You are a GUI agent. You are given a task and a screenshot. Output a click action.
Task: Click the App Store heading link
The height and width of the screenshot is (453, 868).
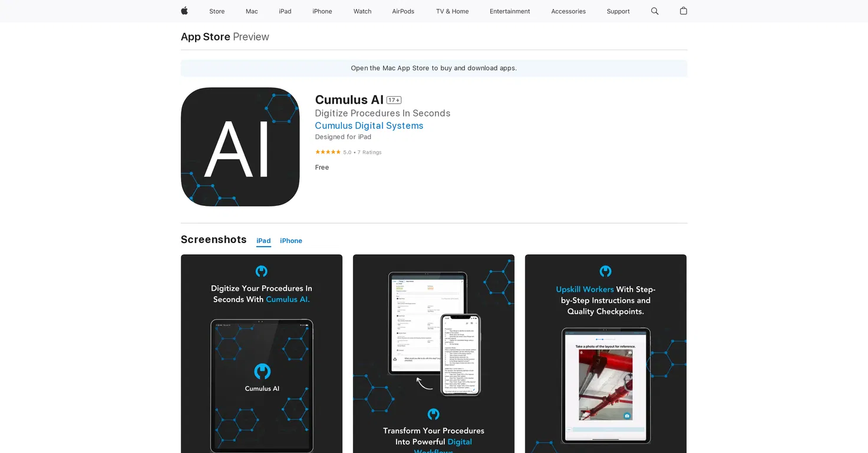pos(206,37)
